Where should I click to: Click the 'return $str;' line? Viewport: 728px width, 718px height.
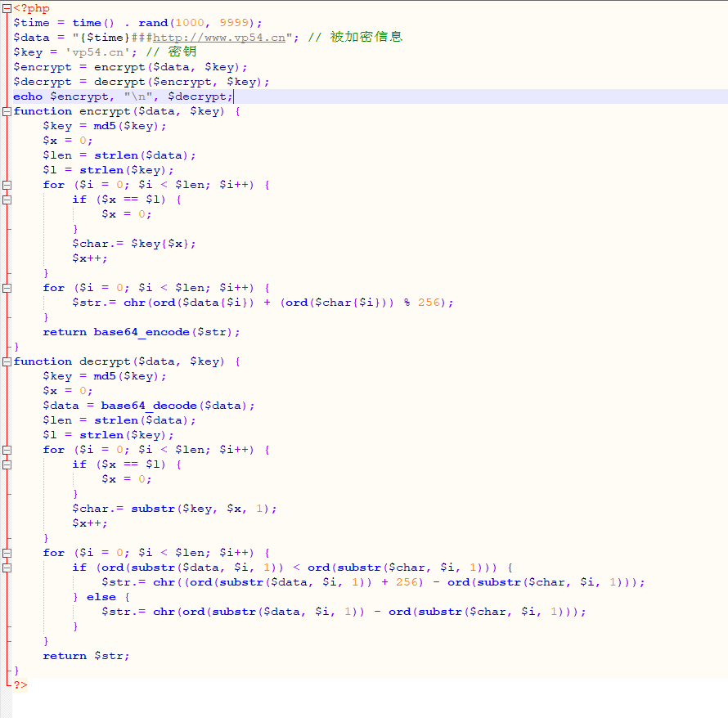click(x=86, y=656)
